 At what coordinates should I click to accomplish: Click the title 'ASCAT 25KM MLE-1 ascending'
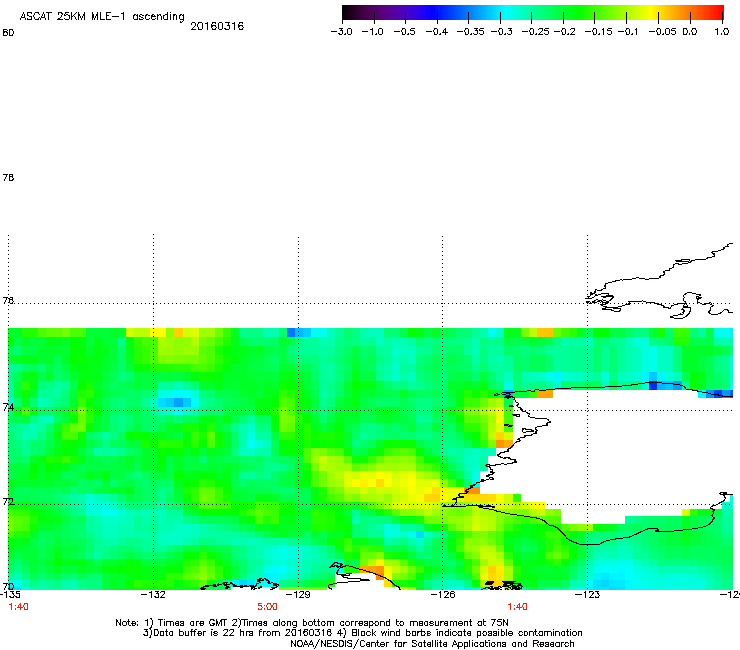coord(102,17)
